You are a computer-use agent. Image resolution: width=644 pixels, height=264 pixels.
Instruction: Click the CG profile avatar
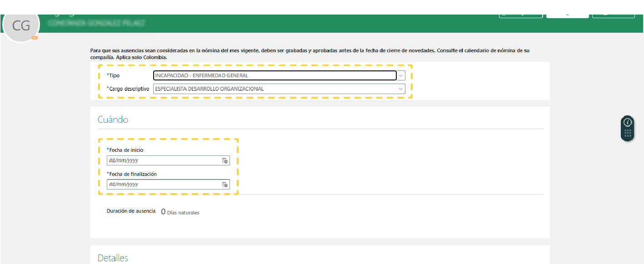coord(21,26)
